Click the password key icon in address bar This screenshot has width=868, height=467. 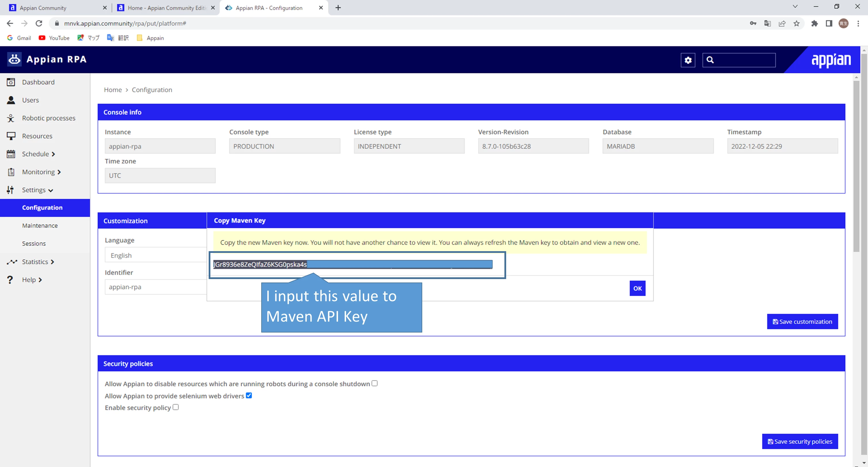point(753,23)
